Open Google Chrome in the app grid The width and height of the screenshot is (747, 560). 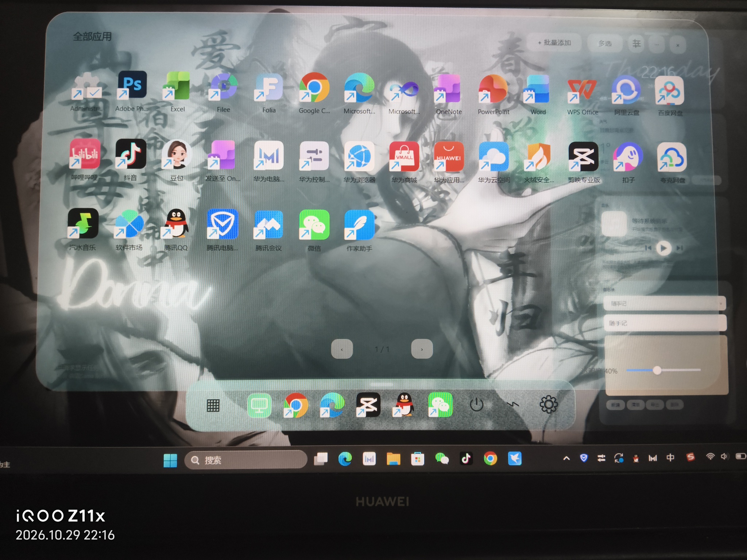point(314,87)
